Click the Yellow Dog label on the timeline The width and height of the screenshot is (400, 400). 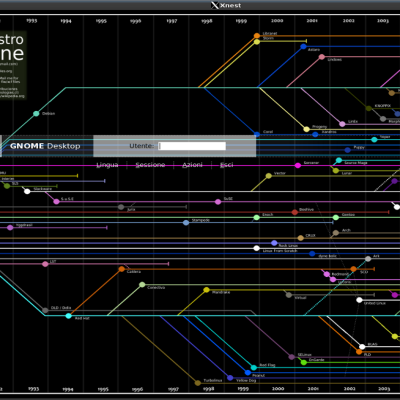click(x=246, y=381)
